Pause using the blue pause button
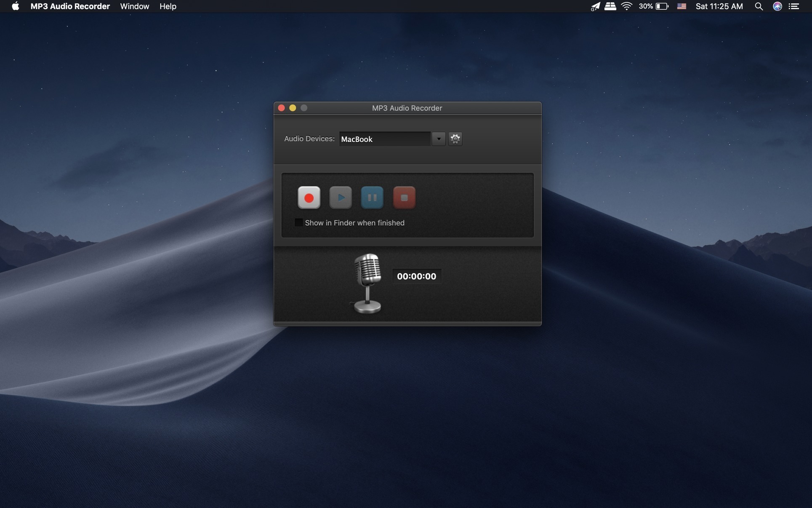Viewport: 812px width, 508px height. [372, 198]
